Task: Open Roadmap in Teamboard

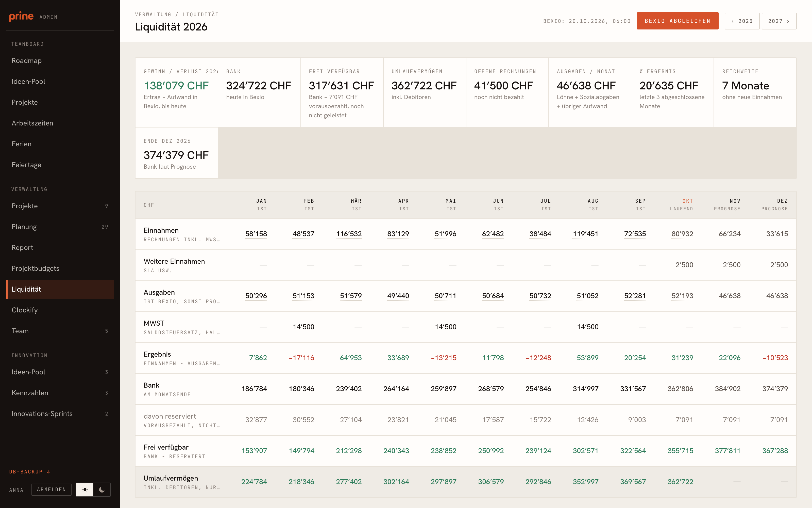Action: (60, 60)
